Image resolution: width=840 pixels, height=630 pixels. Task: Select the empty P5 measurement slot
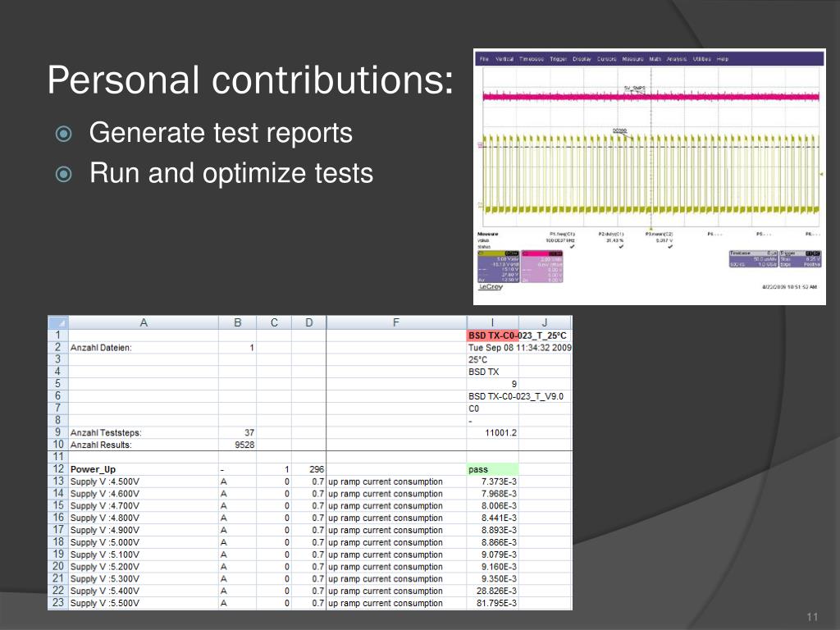pyautogui.click(x=764, y=234)
